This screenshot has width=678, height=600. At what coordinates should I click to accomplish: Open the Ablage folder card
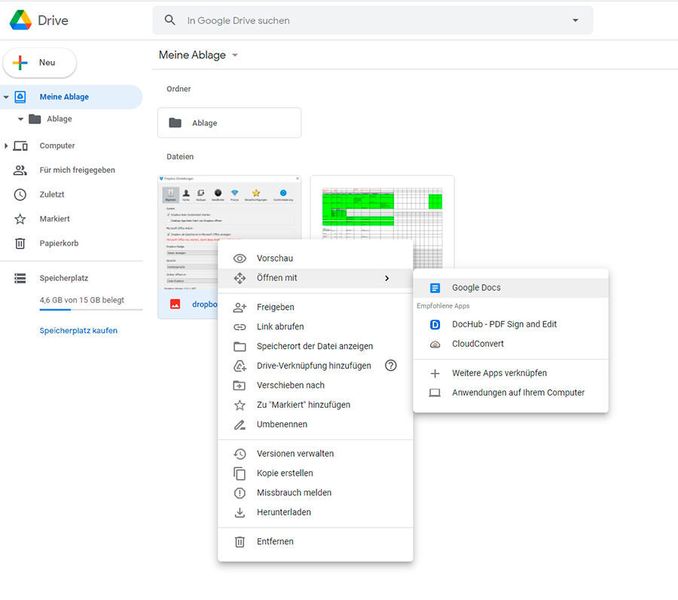[229, 123]
